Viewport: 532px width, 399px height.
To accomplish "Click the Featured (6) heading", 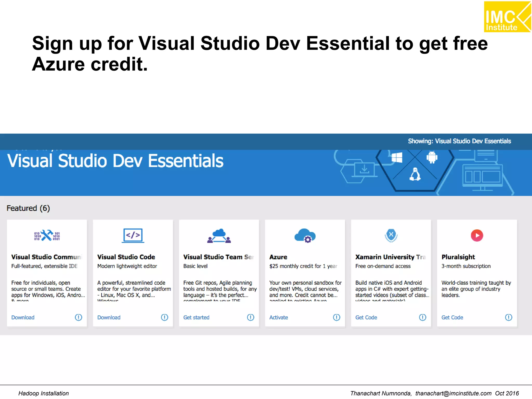I will click(28, 208).
